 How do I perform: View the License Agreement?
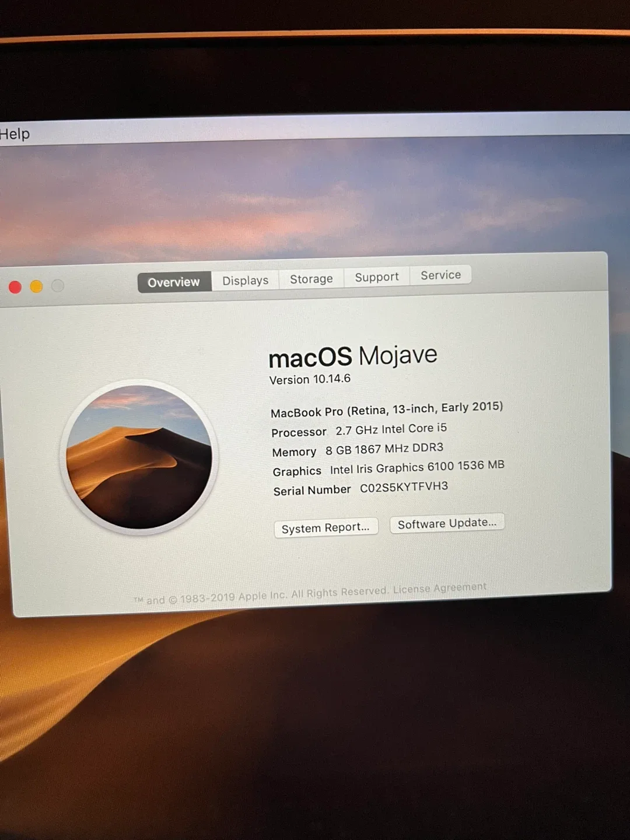click(x=439, y=588)
